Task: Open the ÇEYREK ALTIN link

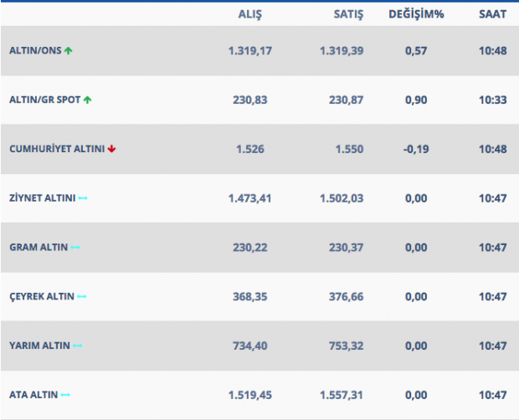Action: [x=42, y=297]
